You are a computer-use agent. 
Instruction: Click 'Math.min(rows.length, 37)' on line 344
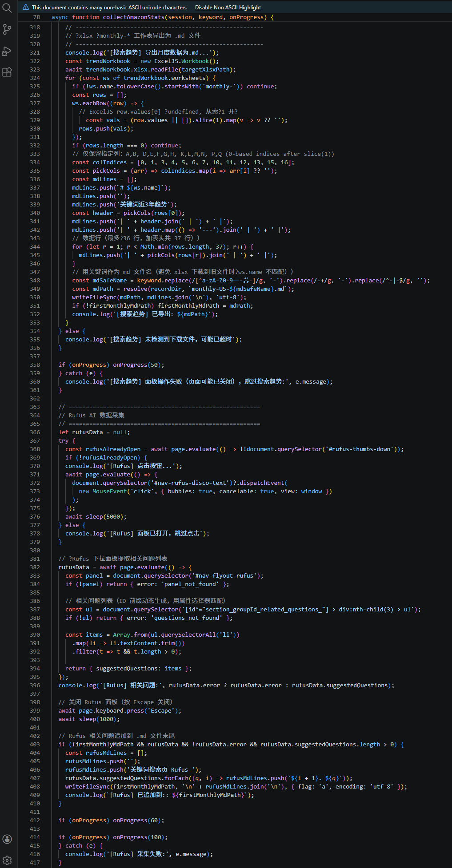[x=183, y=247]
